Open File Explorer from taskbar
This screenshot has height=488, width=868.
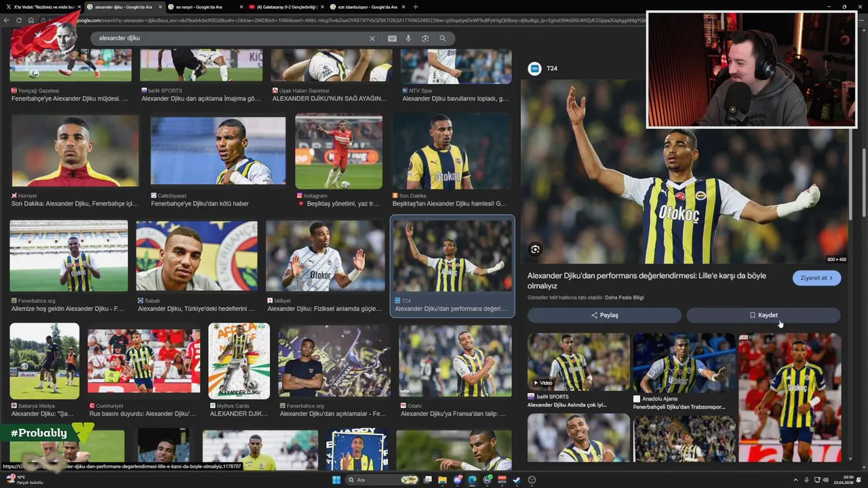[442, 480]
